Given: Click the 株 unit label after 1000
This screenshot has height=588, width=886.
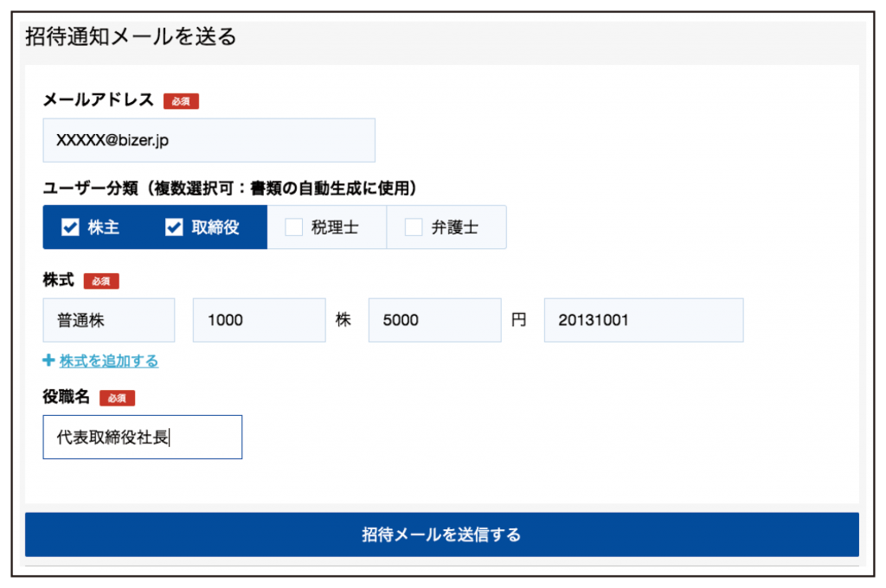Looking at the screenshot, I should pos(343,320).
